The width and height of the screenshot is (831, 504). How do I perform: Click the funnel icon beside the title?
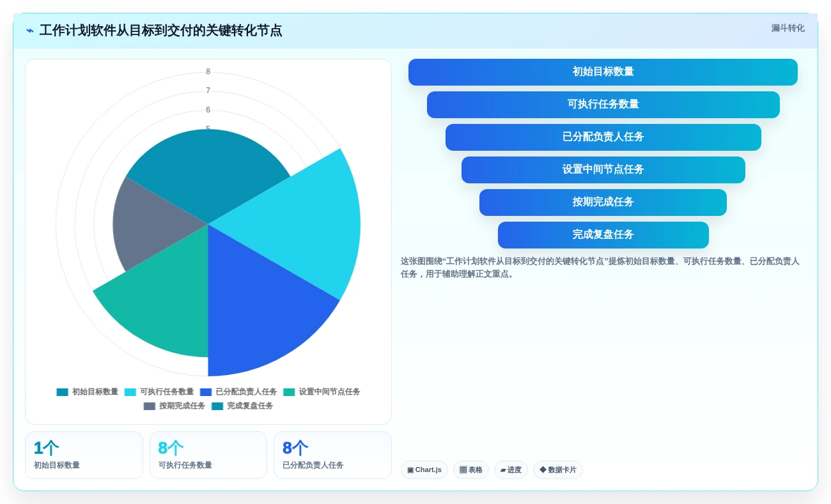(30, 31)
